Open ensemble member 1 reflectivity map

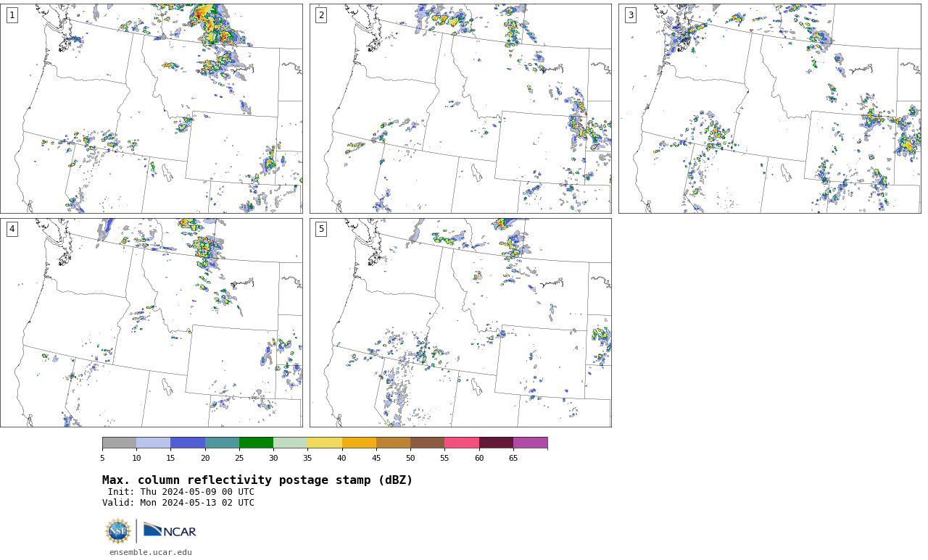tap(152, 109)
